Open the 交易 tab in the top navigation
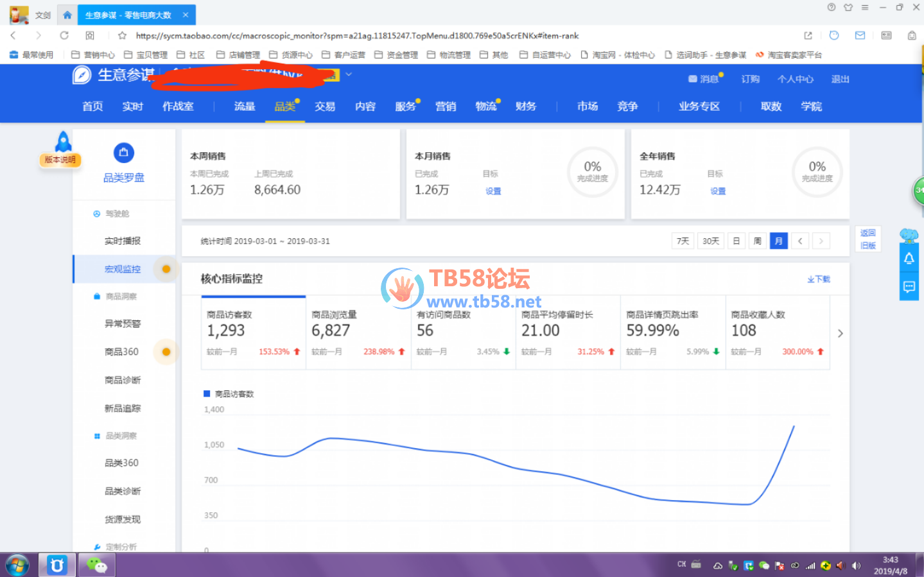 tap(325, 107)
